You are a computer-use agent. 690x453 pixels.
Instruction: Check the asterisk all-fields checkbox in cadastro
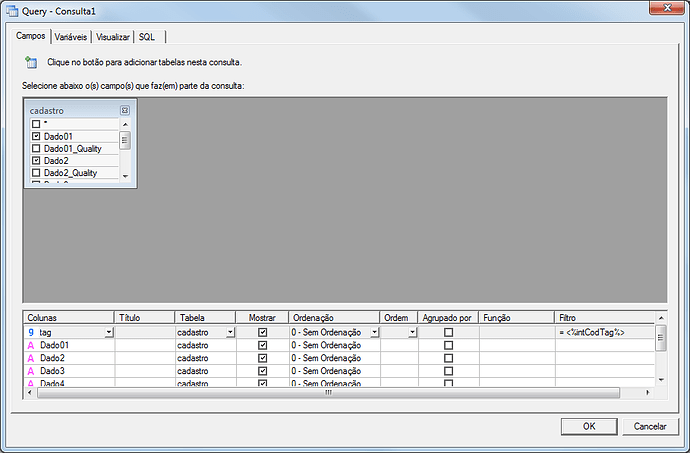[36, 124]
